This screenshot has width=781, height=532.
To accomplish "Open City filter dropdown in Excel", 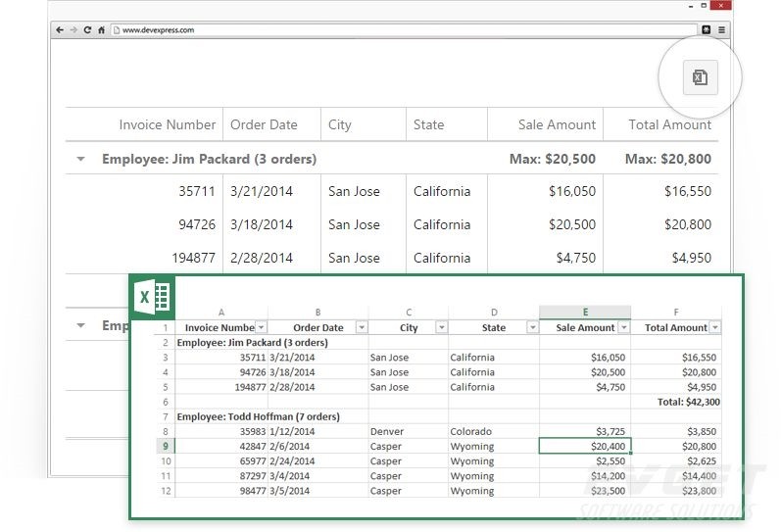I will 441,327.
